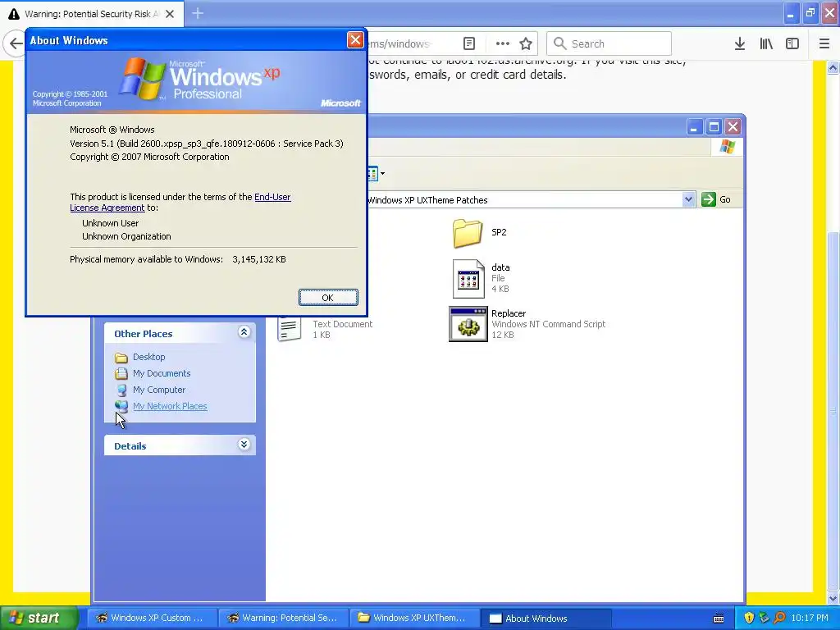The image size is (840, 630).
Task: Click the Explorer address field UXTheme Patches
Action: pyautogui.click(x=524, y=200)
